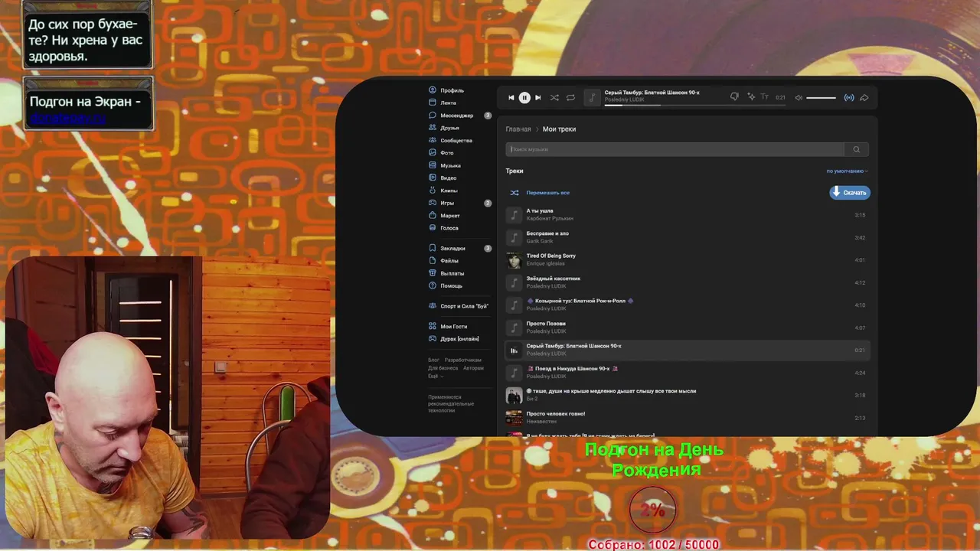
Task: Open the Музыка sidebar icon
Action: tap(433, 165)
